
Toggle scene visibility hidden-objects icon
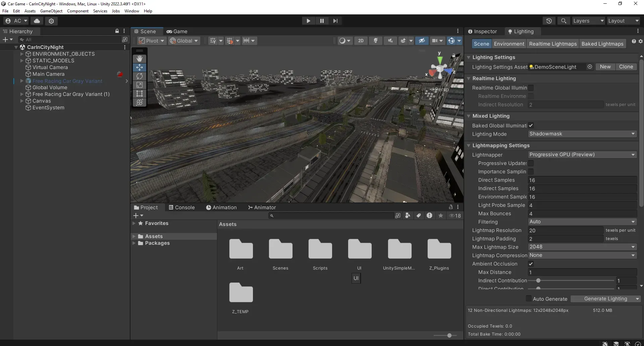click(422, 41)
